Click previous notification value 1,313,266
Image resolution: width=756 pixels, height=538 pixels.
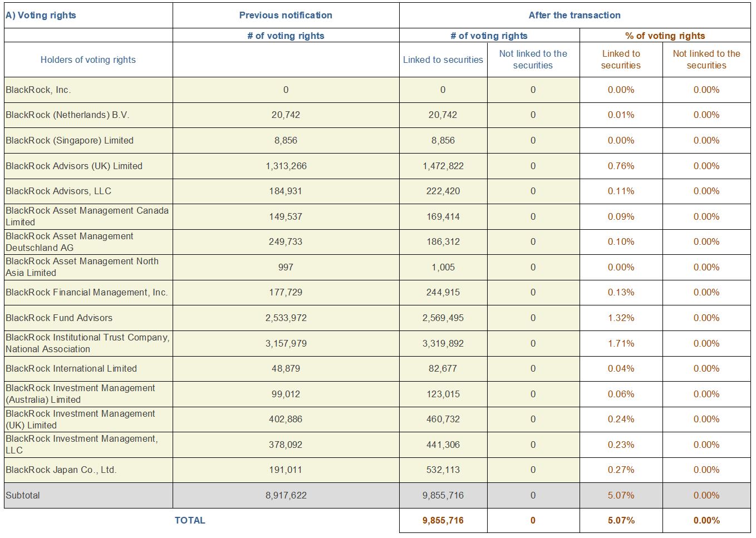coord(286,166)
